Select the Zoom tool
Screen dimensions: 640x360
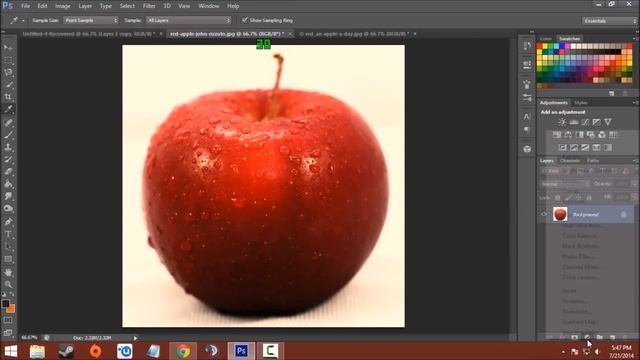click(8, 284)
